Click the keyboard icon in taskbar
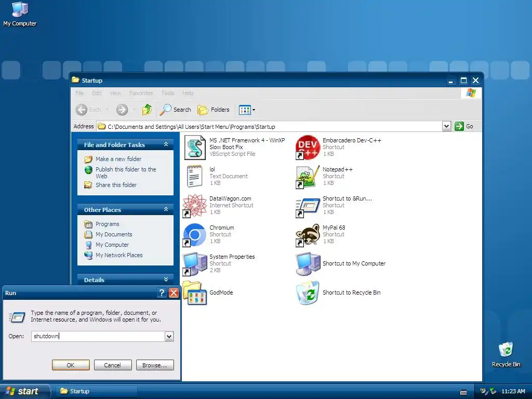The width and height of the screenshot is (532, 399). 463,392
